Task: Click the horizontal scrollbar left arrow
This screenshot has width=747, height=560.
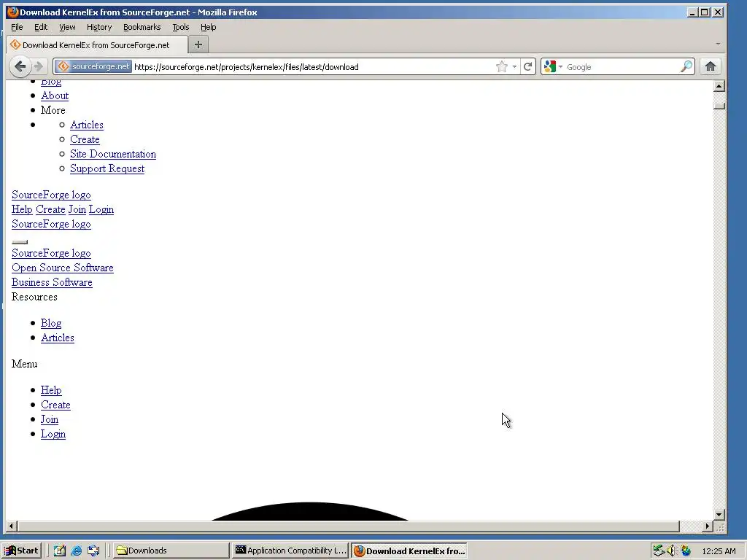Action: click(12, 526)
